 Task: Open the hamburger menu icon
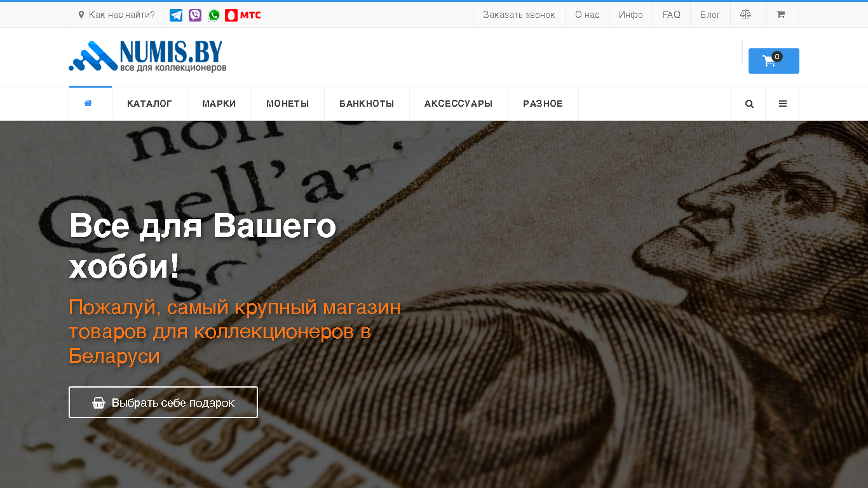coord(783,104)
